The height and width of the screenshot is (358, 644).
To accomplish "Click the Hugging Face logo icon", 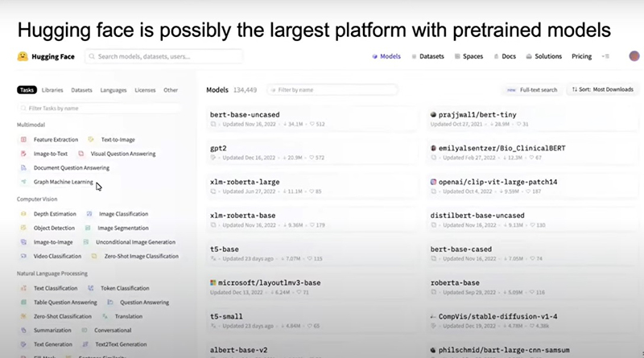I will (x=22, y=57).
